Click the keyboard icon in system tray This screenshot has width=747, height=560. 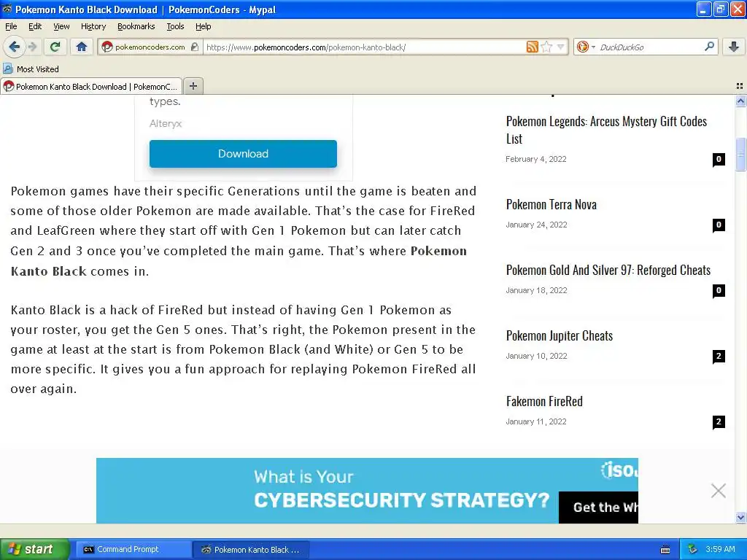pyautogui.click(x=665, y=550)
